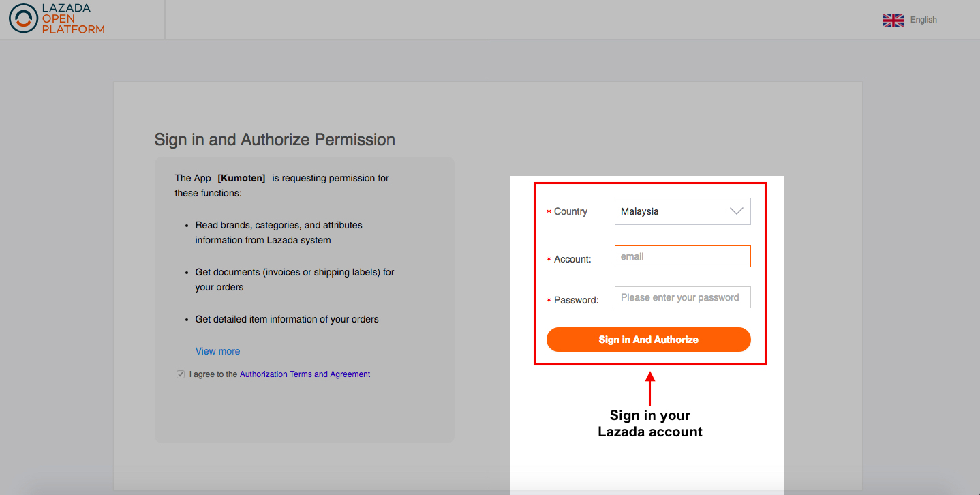Click the Country field label
The height and width of the screenshot is (495, 980).
570,211
